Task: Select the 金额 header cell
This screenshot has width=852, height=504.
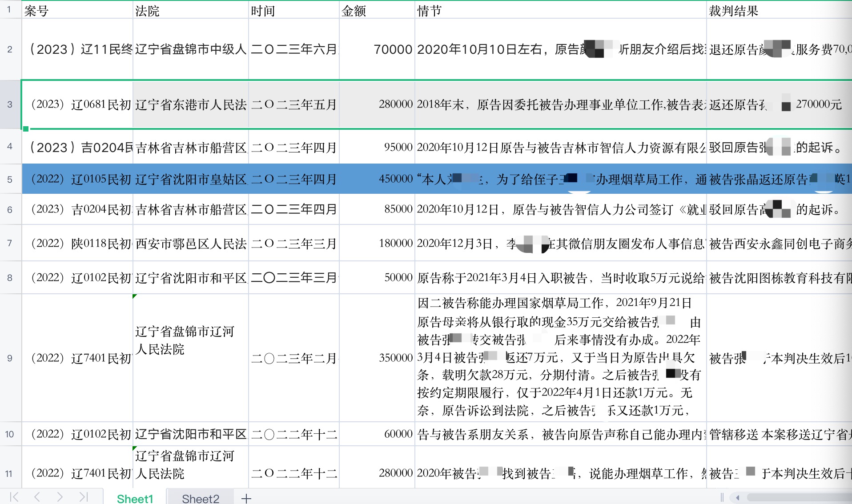Action: coord(377,11)
